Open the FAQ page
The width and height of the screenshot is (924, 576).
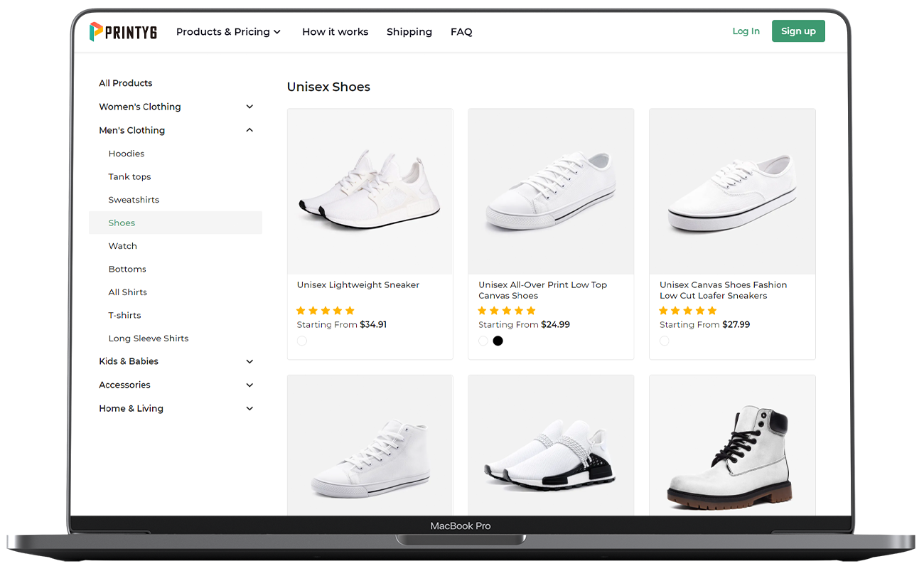[x=461, y=32]
